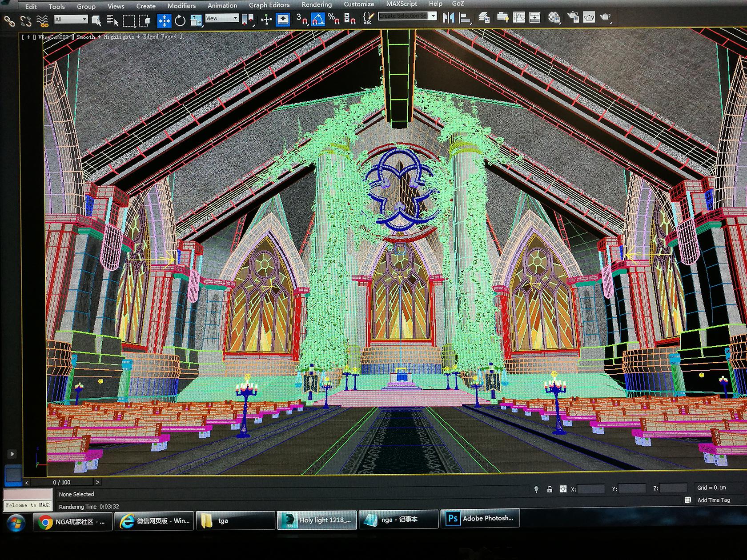The image size is (747, 560).
Task: Open the Modifiers menu
Action: coord(181,6)
